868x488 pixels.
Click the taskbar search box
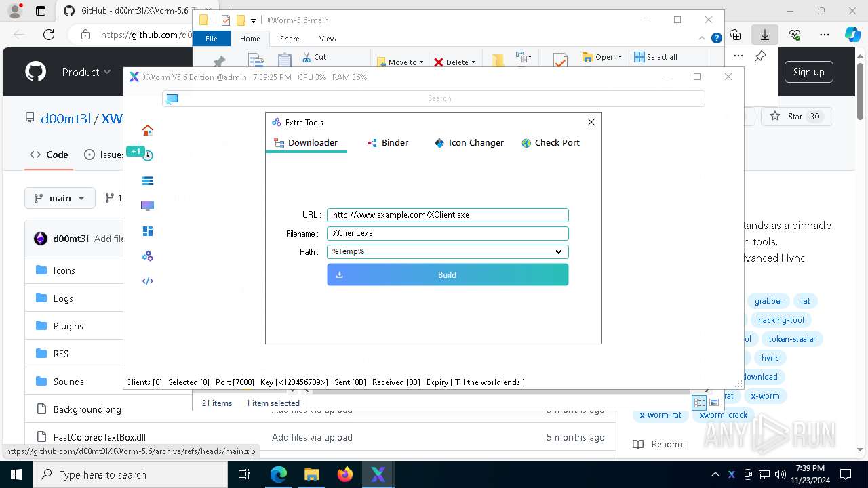click(130, 474)
